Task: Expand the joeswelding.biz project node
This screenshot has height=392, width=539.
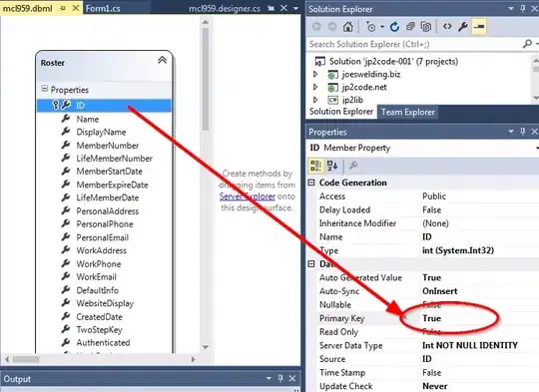Action: coord(315,74)
